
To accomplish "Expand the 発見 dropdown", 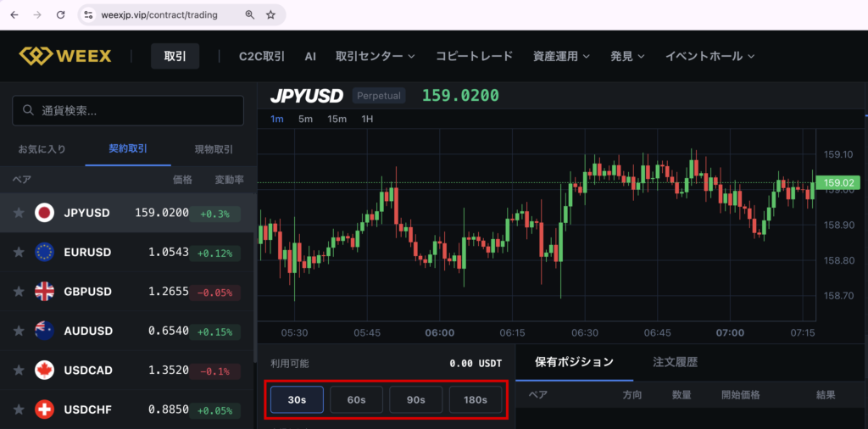I will [628, 57].
